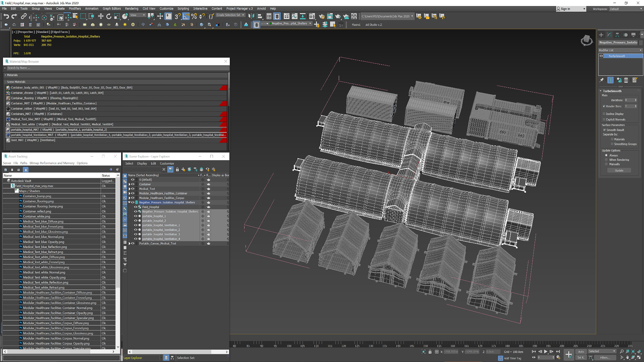This screenshot has height=362, width=644.
Task: Toggle Render Iters checkbox
Action: pos(604,106)
